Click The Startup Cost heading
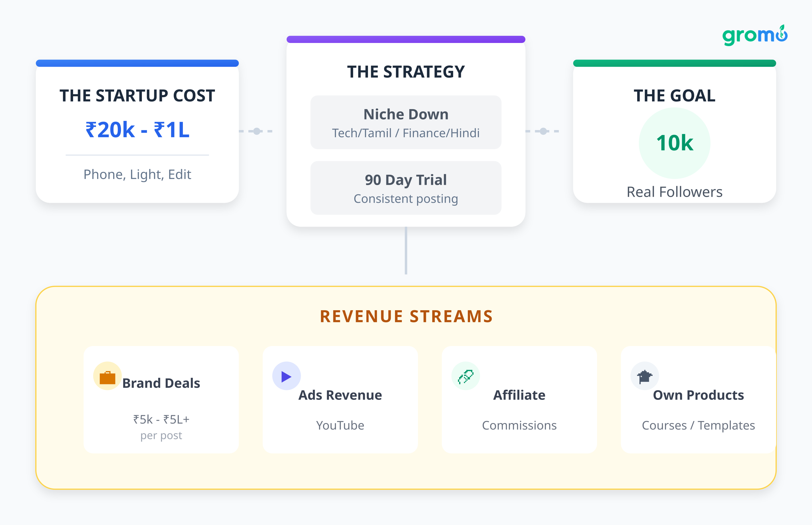812x525 pixels. [x=137, y=96]
